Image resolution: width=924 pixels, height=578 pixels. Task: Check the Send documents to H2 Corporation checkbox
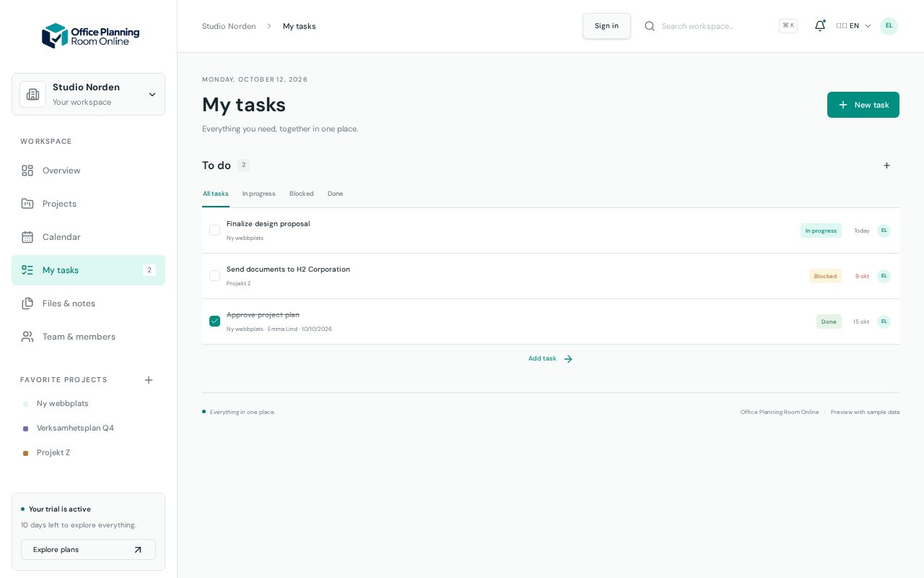coord(214,276)
